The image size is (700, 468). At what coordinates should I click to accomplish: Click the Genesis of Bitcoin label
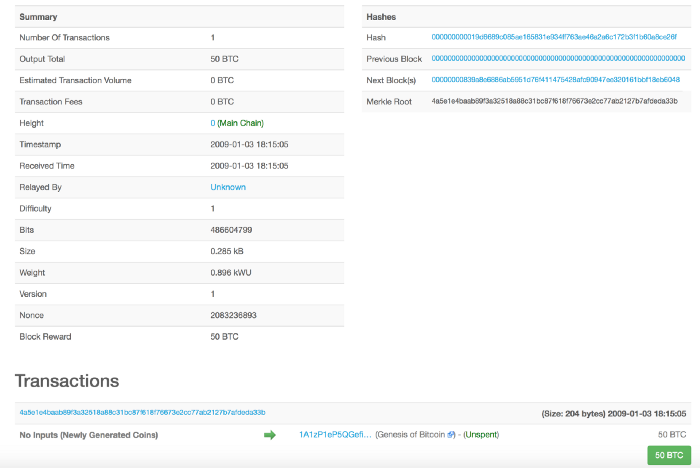[x=412, y=435]
